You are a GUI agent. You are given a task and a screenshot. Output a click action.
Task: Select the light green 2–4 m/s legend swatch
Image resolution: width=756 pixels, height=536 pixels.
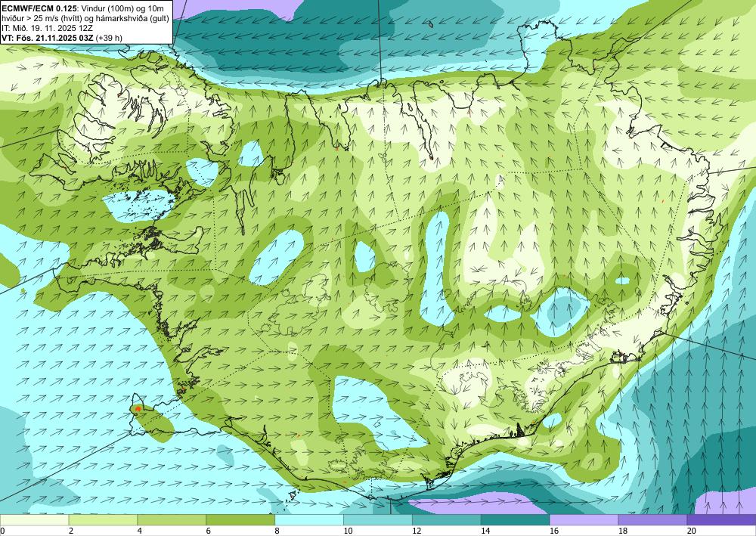click(103, 520)
